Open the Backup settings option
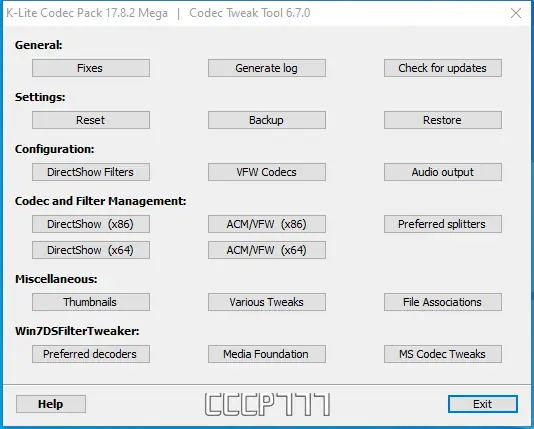This screenshot has width=534, height=429. coord(267,120)
